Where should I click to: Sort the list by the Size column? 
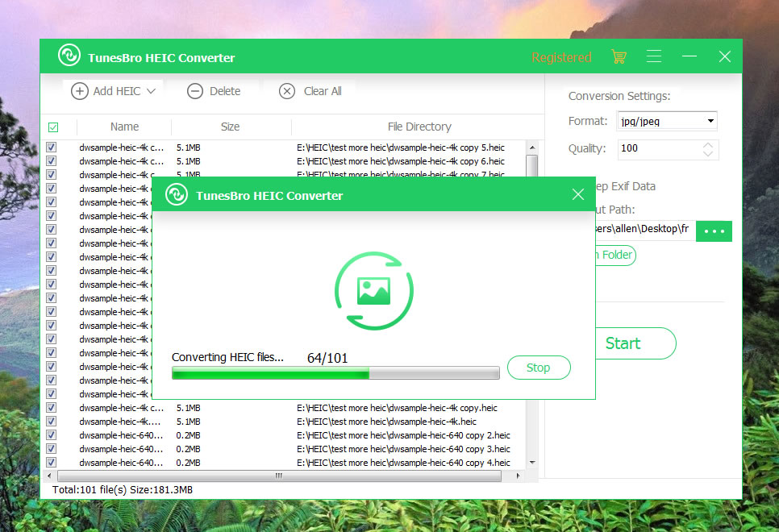pos(230,127)
